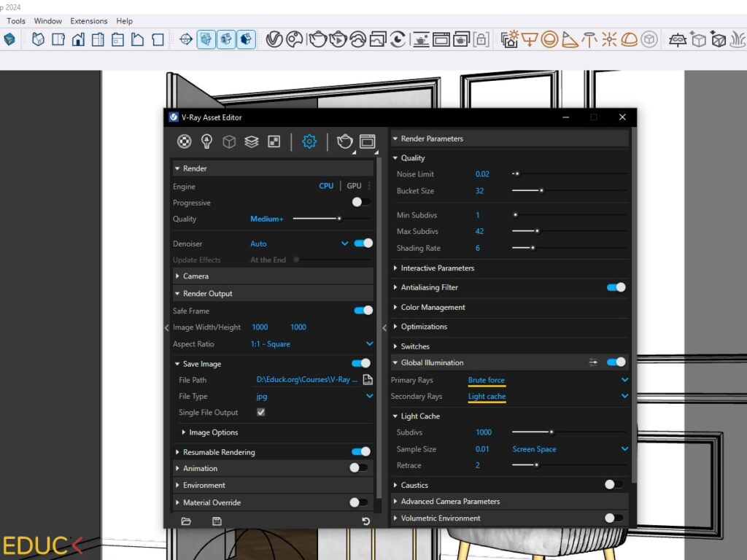The image size is (747, 560).
Task: Expand the Camera section
Action: (x=196, y=276)
